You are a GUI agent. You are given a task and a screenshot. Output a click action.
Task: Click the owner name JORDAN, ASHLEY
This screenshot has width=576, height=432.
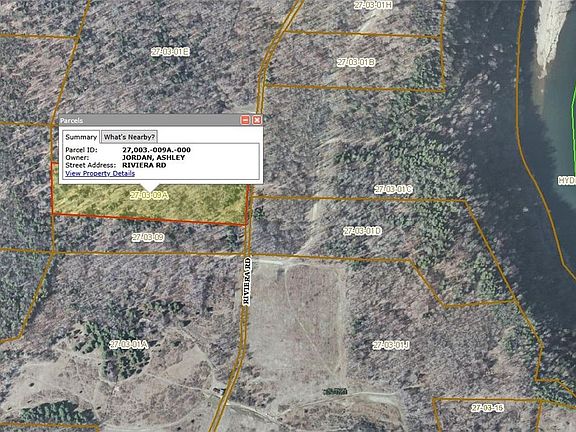point(154,158)
